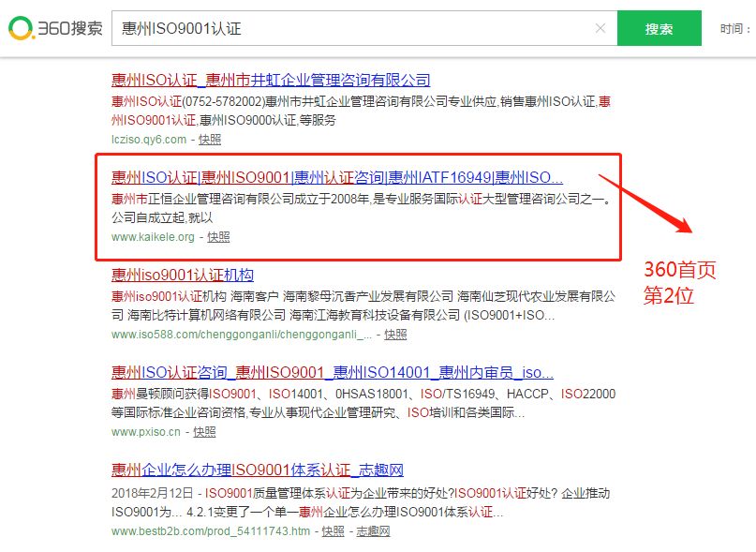Clear the search box via the X icon

click(x=600, y=28)
